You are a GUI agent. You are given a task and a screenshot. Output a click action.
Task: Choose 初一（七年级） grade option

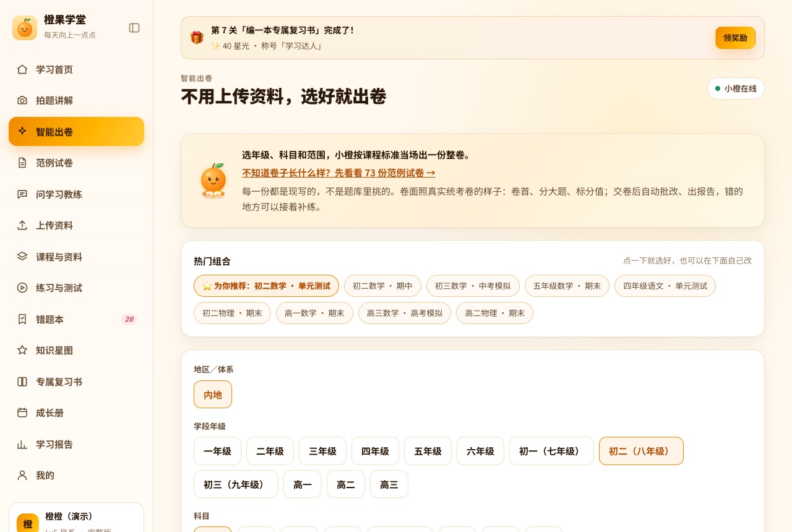(x=551, y=451)
